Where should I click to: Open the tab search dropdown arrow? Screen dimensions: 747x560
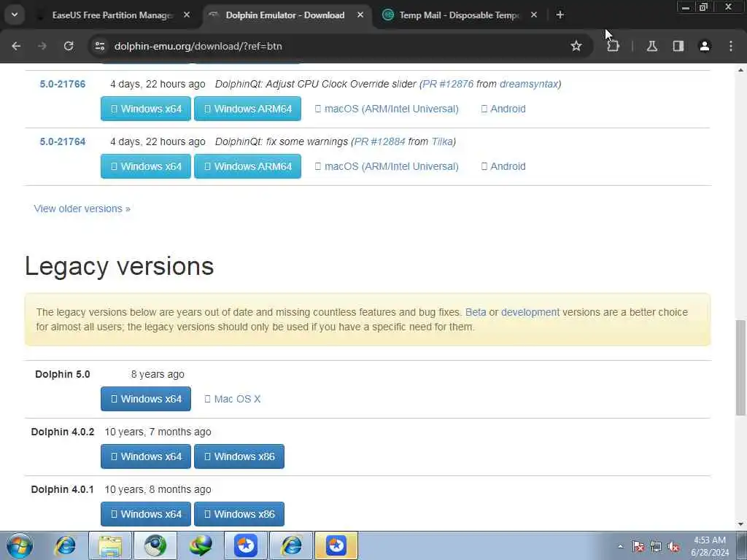point(15,15)
